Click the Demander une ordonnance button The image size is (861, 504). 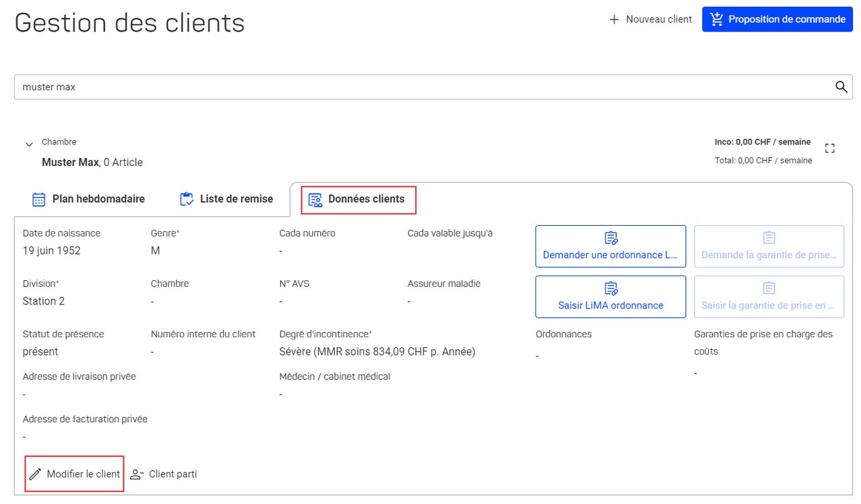click(x=611, y=246)
